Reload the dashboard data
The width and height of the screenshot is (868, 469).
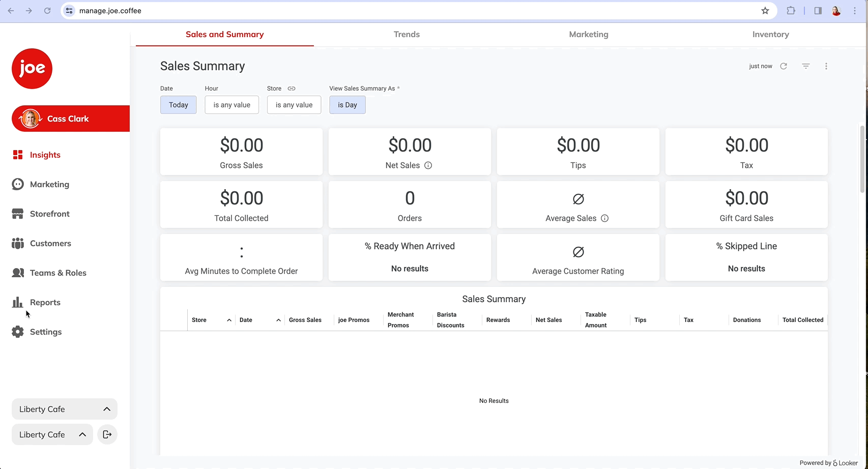pyautogui.click(x=784, y=66)
